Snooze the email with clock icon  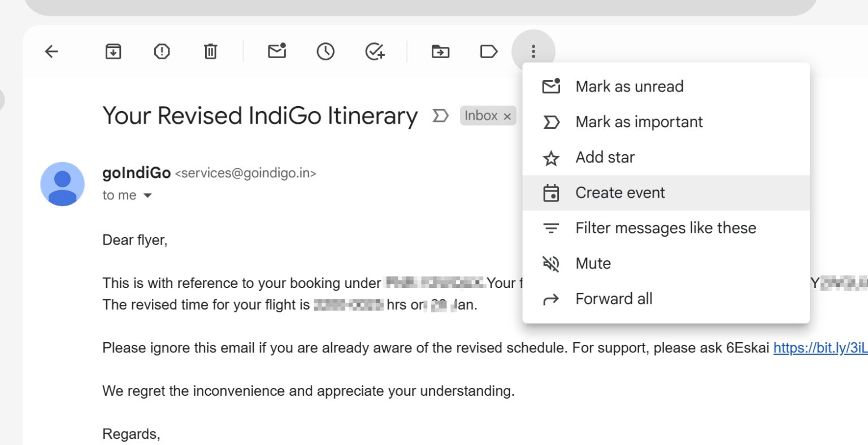coord(325,52)
